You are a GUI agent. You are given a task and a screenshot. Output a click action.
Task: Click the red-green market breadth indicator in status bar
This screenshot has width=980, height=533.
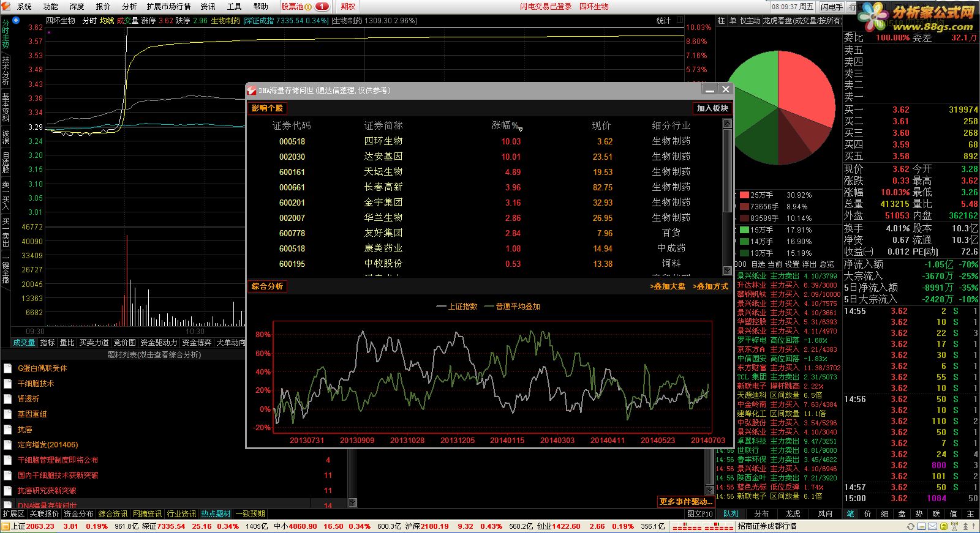tap(703, 526)
